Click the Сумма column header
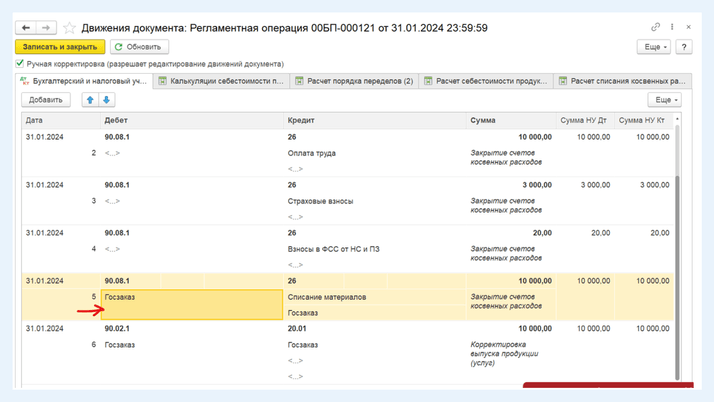Image resolution: width=714 pixels, height=402 pixels. (x=511, y=120)
